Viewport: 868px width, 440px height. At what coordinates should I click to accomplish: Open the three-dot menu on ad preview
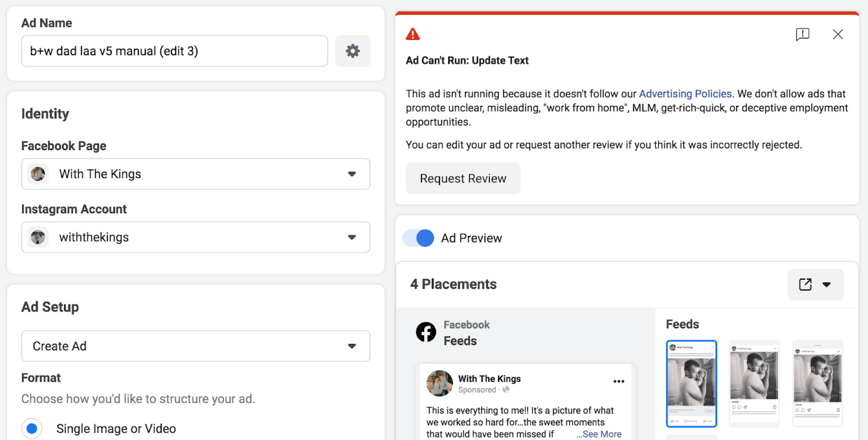coord(618,381)
